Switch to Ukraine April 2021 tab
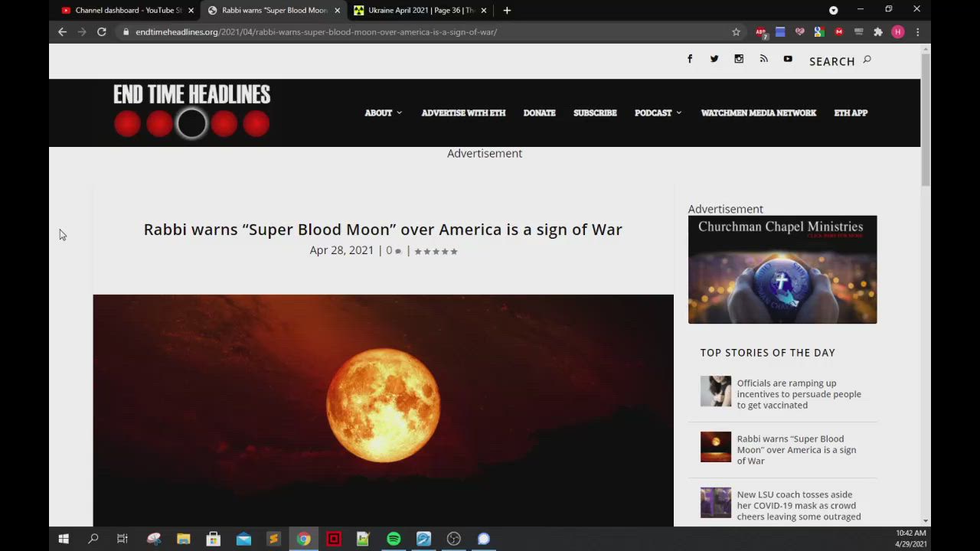Viewport: 980px width, 551px height. coord(420,11)
